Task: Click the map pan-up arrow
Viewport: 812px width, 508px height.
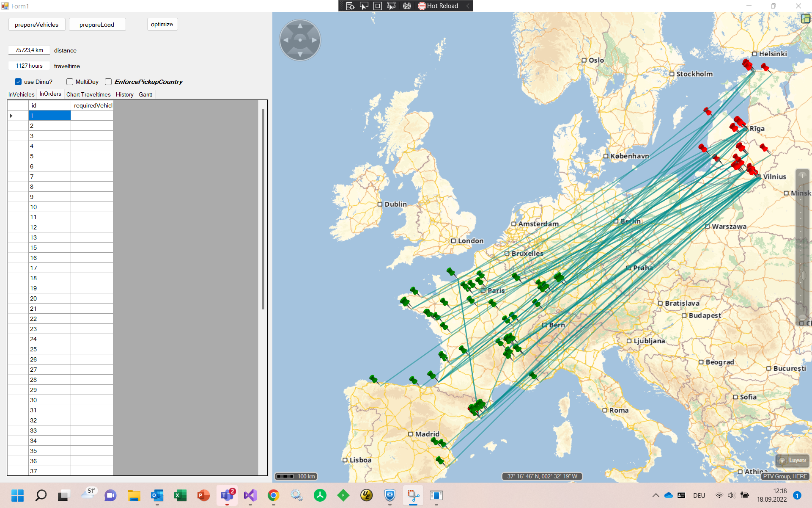Action: click(x=300, y=26)
